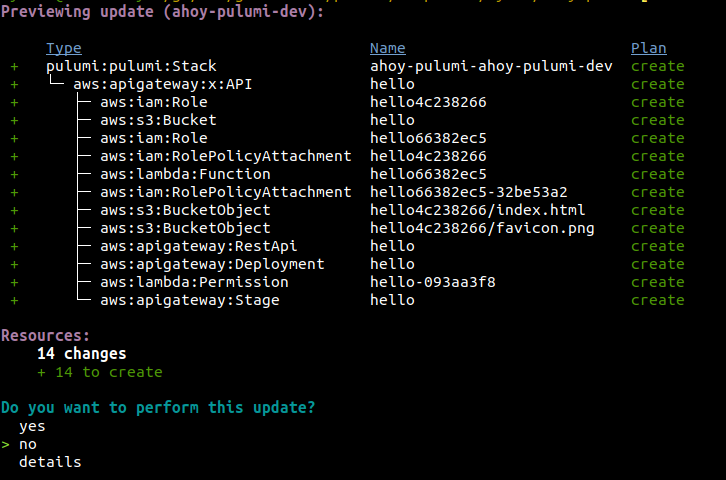
Task: Click the name ahoy-pulumi-ahoy-pulumi-dev
Action: tap(491, 66)
